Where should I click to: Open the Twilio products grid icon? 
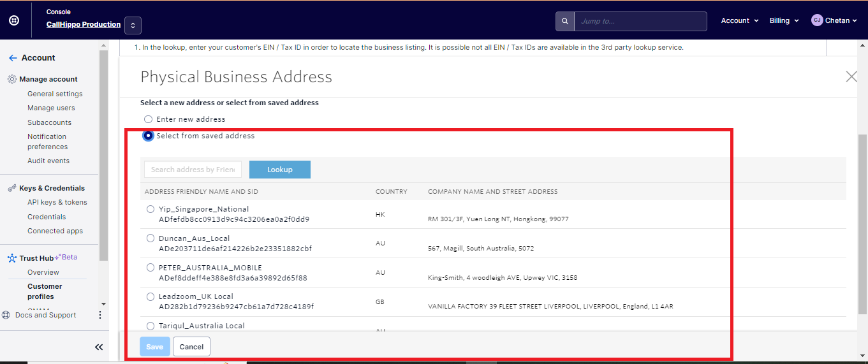pos(14,20)
